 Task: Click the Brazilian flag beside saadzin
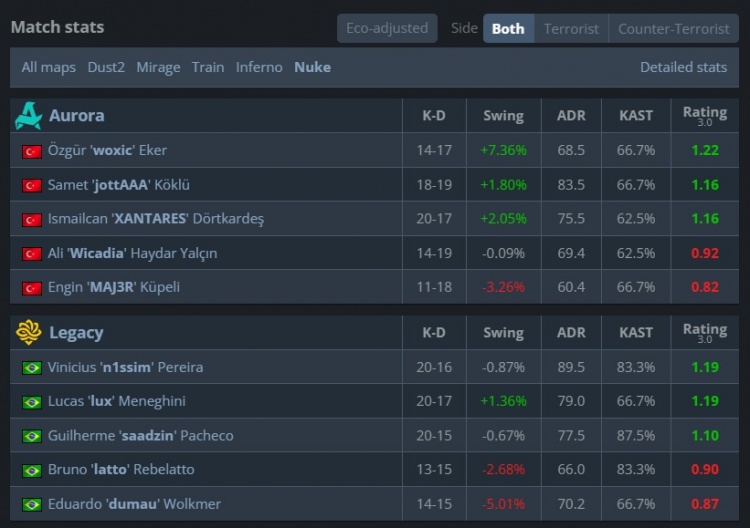coord(31,436)
